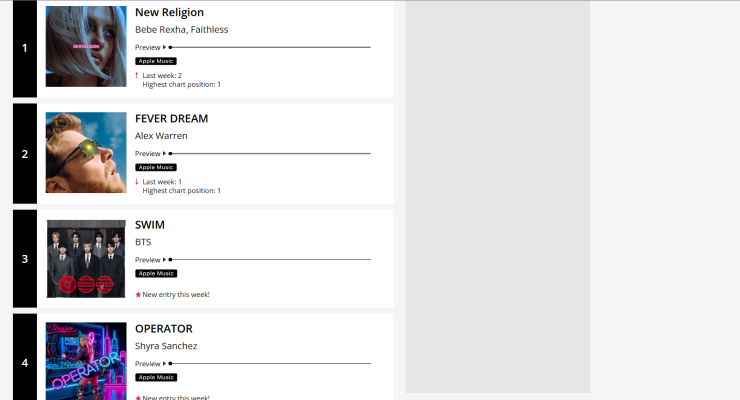
Task: Seek the SWIM preview slider
Action: 270,259
